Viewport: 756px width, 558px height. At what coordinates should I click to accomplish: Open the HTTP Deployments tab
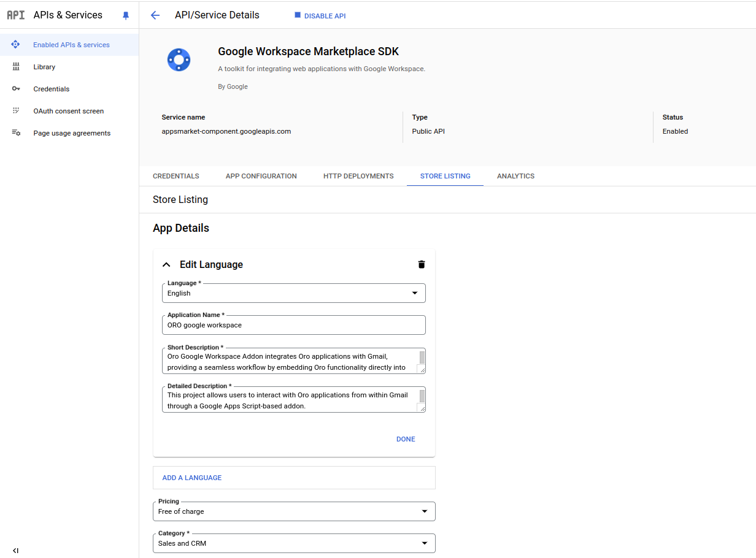pos(358,176)
